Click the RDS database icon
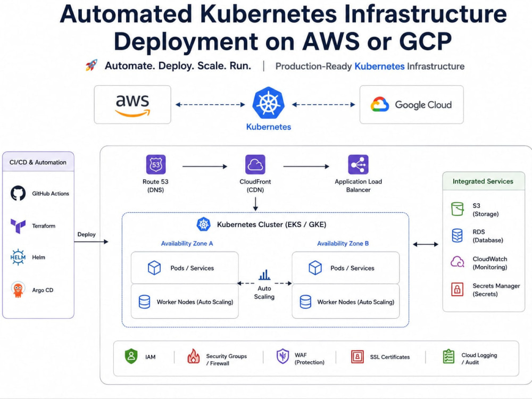Viewport: 532px width, 399px height. tap(458, 236)
